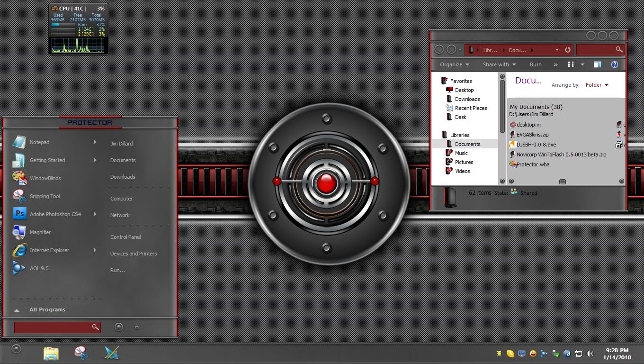The image size is (644, 364).
Task: Expand Internet Explorer jump list arrow
Action: tap(95, 250)
